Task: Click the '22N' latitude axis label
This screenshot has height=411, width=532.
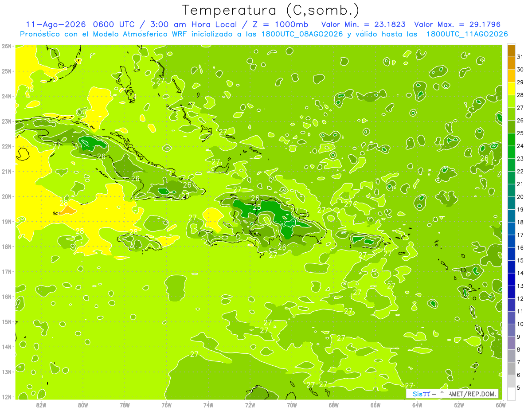Action: tap(6, 146)
